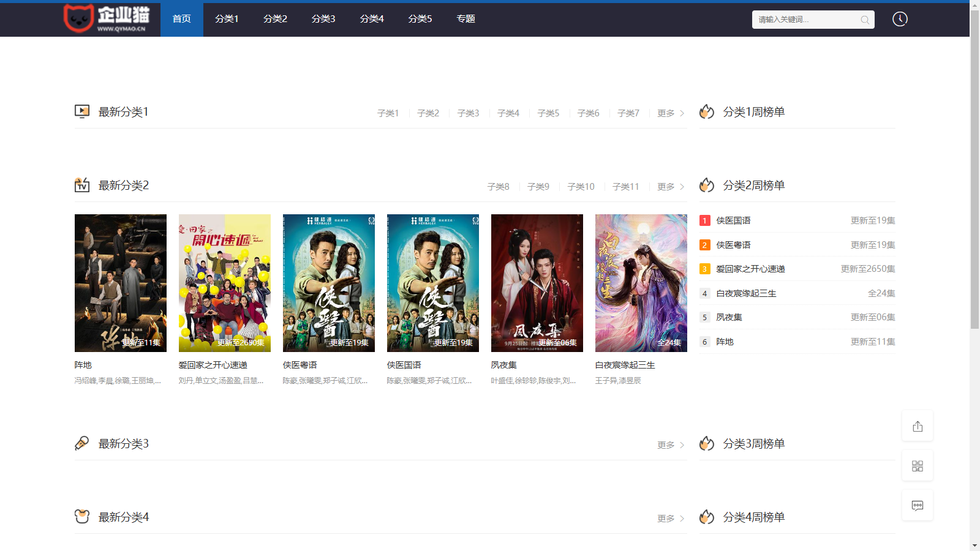The image size is (980, 551).
Task: Click the 阵地 title under its poster
Action: (x=83, y=365)
